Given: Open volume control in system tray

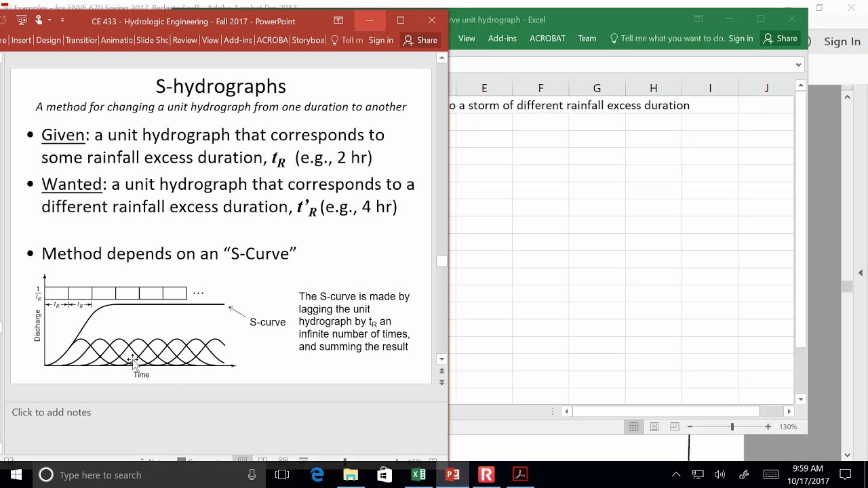Looking at the screenshot, I should click(719, 474).
